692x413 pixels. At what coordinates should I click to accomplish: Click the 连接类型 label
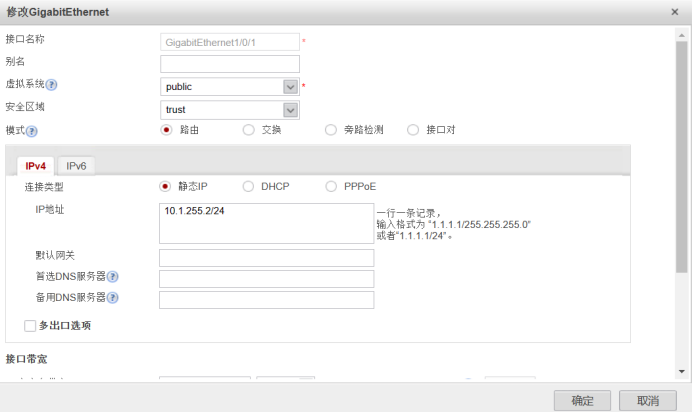click(x=44, y=187)
